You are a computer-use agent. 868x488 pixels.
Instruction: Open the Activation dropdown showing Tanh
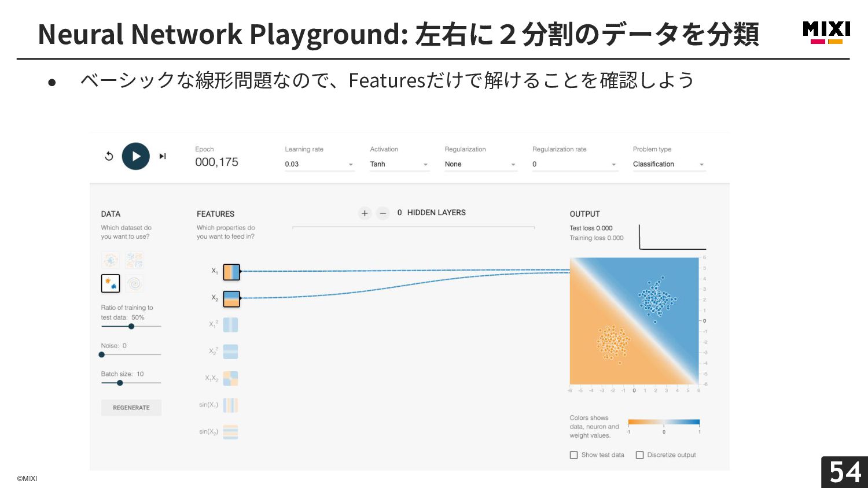(399, 164)
